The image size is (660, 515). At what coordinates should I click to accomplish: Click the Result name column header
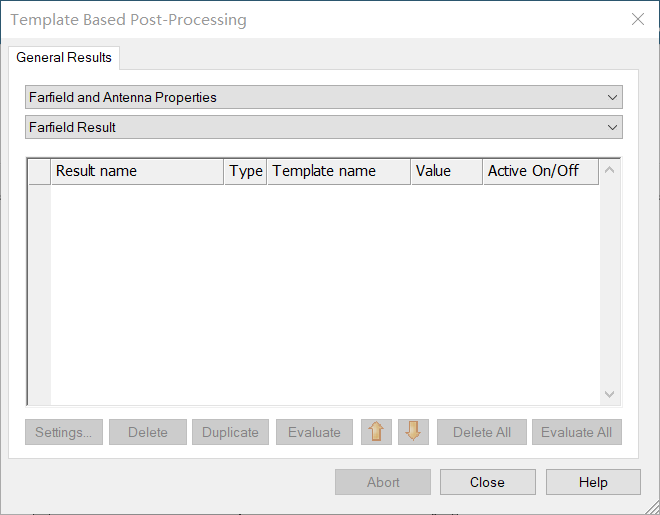point(137,171)
